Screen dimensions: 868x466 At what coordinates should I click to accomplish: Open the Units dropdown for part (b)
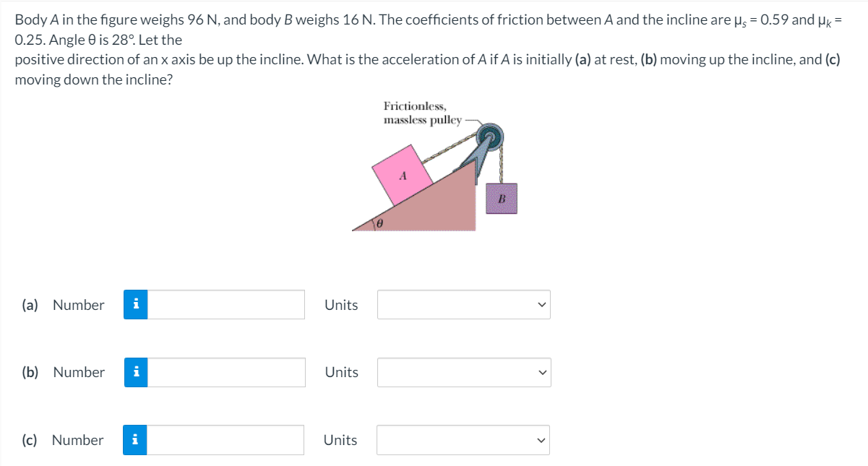tap(463, 372)
